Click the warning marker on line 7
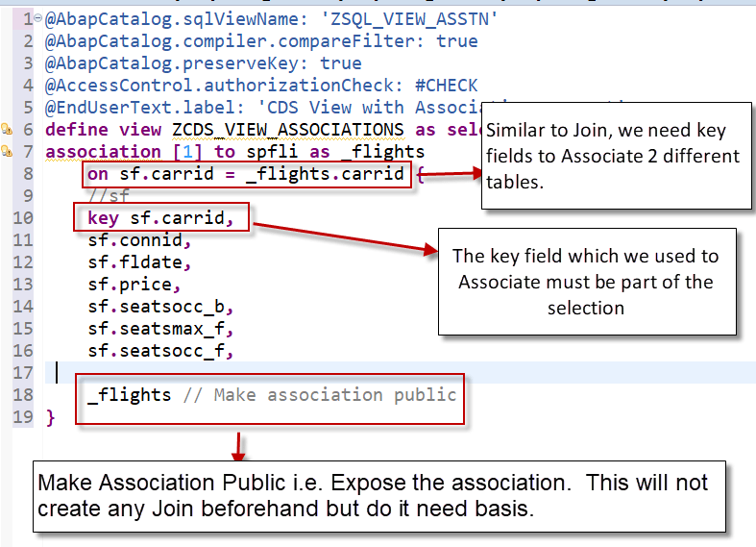This screenshot has height=547, width=756. (x=7, y=151)
